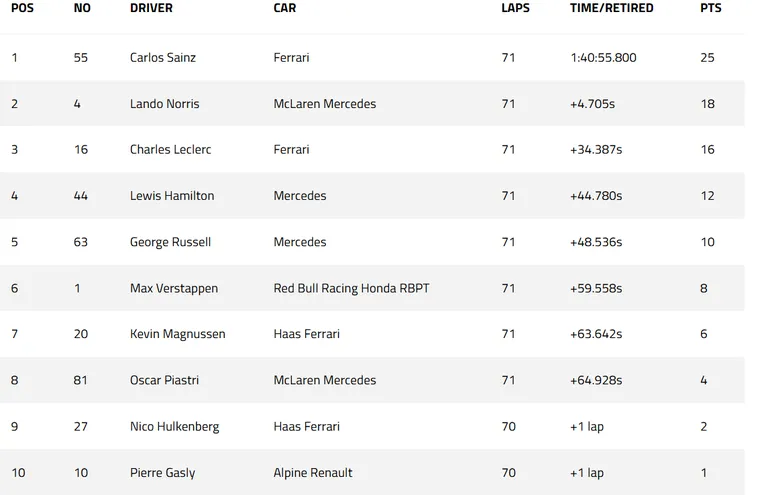Click the LAPS column header
The width and height of the screenshot is (768, 495).
pyautogui.click(x=515, y=8)
